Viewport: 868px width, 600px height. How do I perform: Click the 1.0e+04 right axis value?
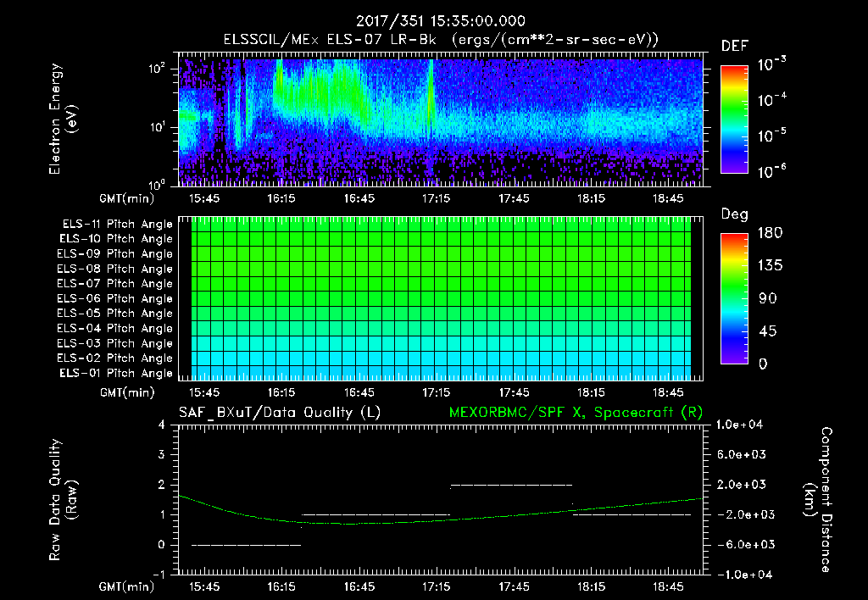click(739, 425)
